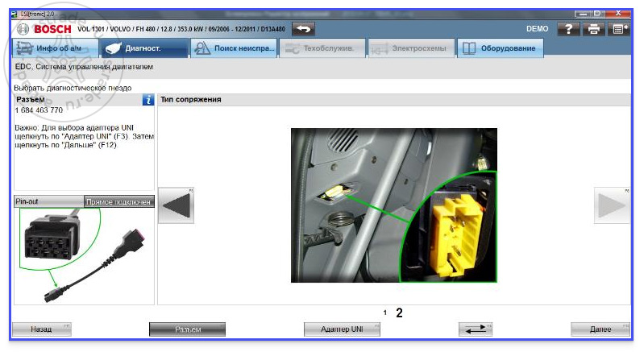This screenshot has height=352, width=644.
Task: Select page number 1 indicator
Action: (384, 313)
